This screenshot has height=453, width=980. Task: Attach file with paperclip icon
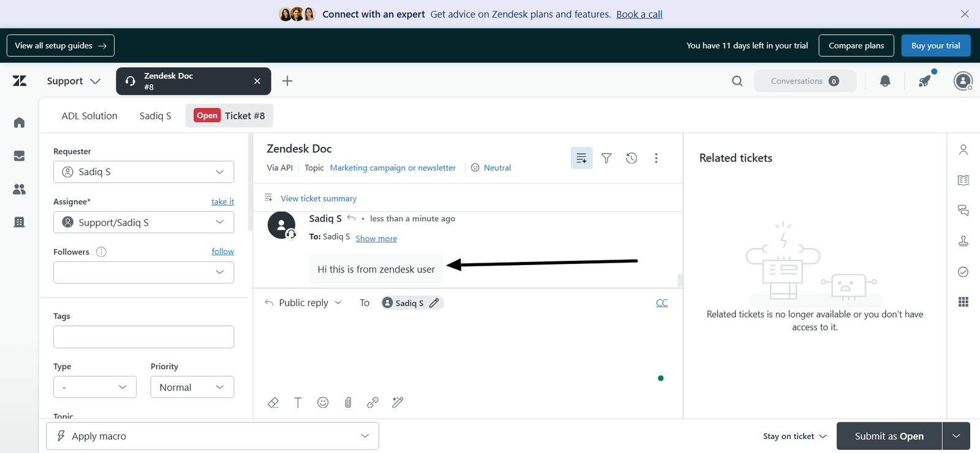(348, 402)
